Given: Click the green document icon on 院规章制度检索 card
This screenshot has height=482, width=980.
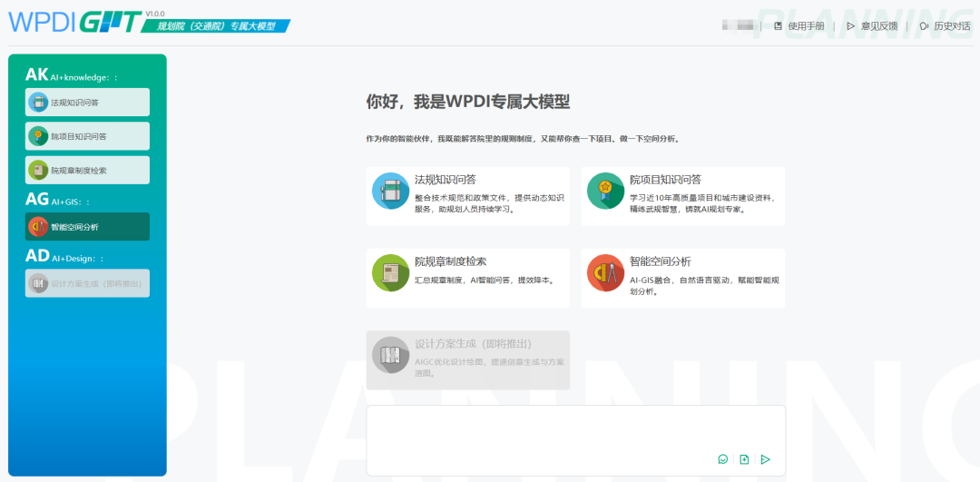Looking at the screenshot, I should 390,272.
